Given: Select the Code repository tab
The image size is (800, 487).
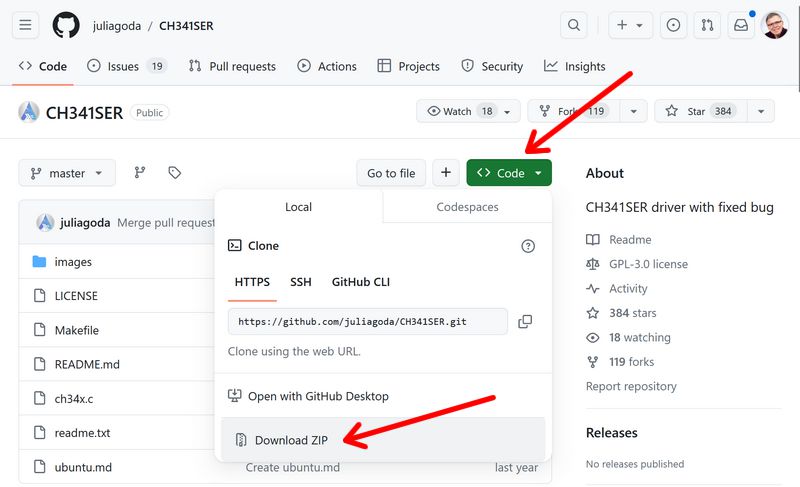Looking at the screenshot, I should click(43, 66).
